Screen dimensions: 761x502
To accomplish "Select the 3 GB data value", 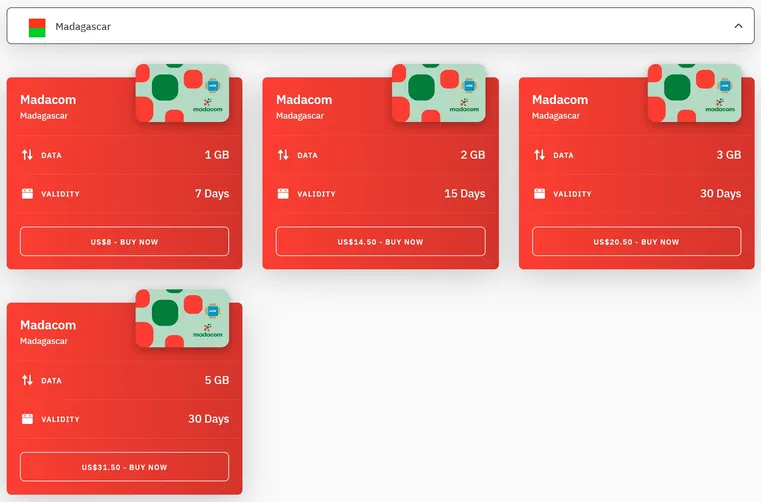I will [728, 155].
